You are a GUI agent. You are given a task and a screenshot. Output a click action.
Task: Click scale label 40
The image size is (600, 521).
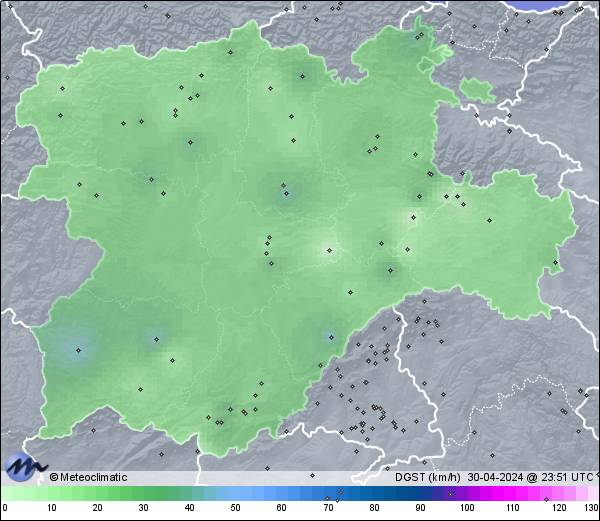(x=190, y=508)
